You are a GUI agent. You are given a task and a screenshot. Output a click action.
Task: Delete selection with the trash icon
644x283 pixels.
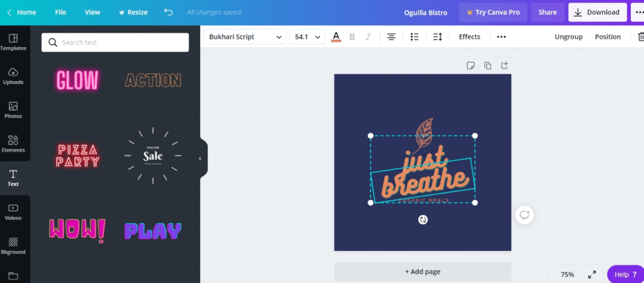point(640,37)
